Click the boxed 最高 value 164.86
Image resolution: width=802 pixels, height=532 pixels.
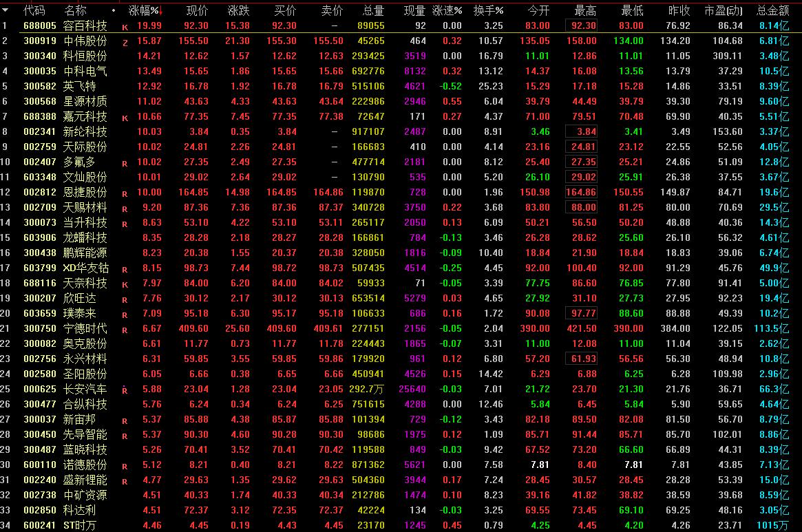point(581,192)
